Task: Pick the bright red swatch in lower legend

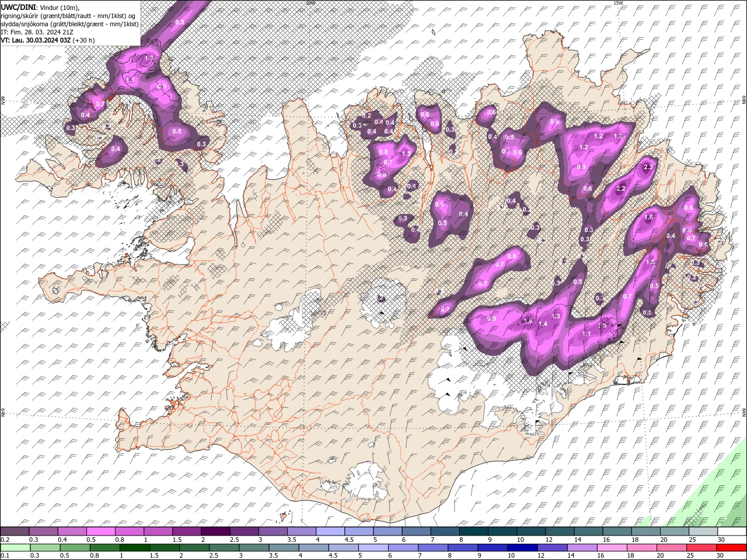Action: (732, 548)
